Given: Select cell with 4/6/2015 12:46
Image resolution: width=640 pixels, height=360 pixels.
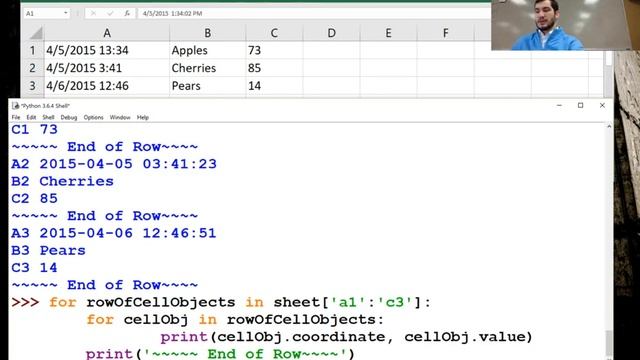Looking at the screenshot, I should point(107,86).
